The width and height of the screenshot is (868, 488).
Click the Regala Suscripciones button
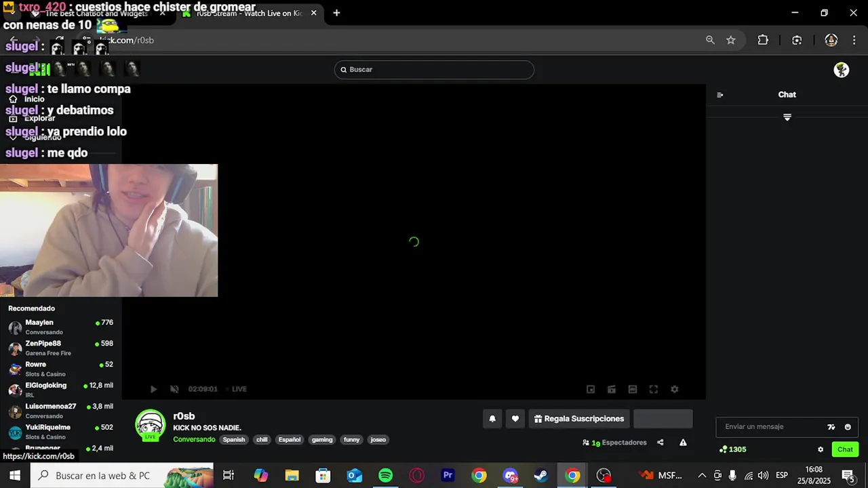pyautogui.click(x=579, y=419)
